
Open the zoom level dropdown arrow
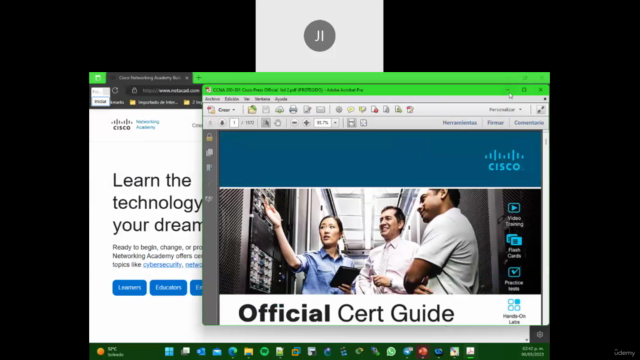click(x=335, y=123)
